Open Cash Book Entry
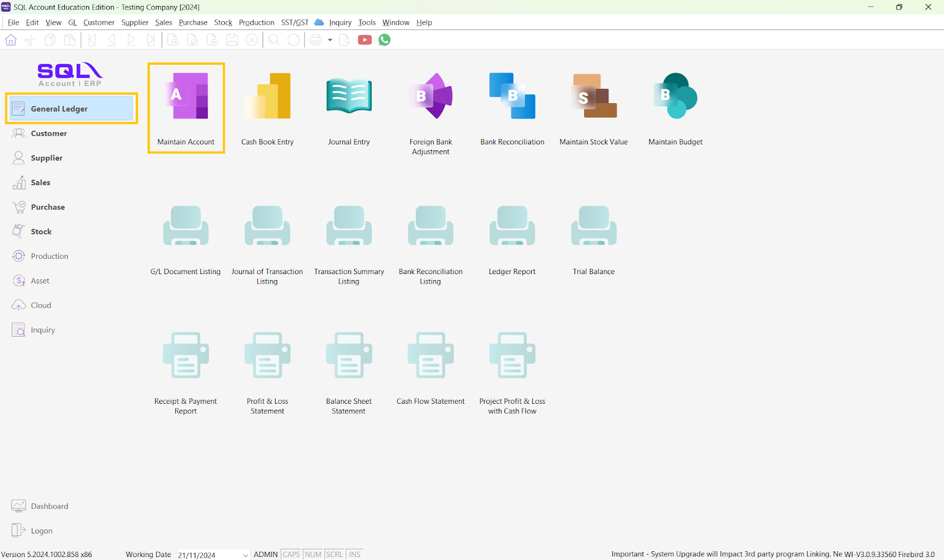 pyautogui.click(x=267, y=108)
